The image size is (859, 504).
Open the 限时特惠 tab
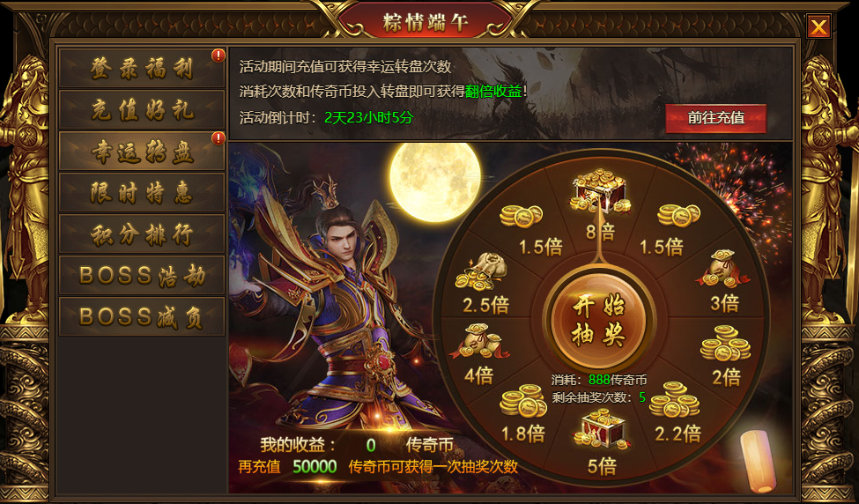pyautogui.click(x=142, y=193)
